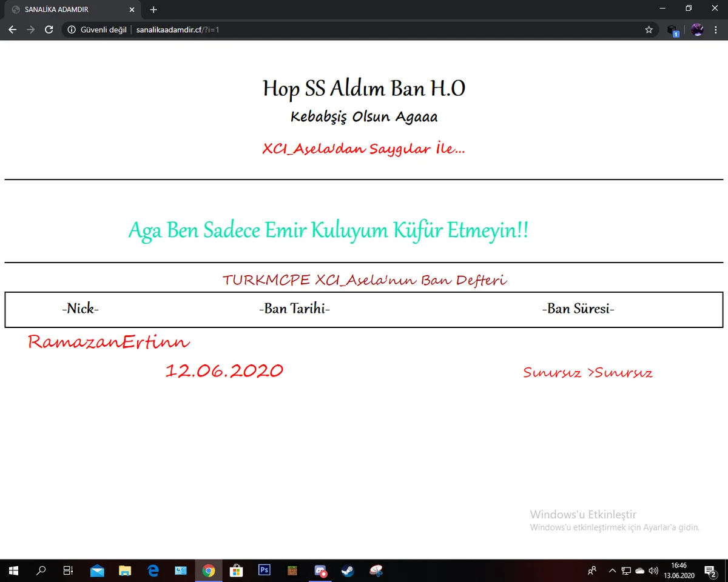Open Minecraft from the taskbar
This screenshot has width=728, height=582.
(292, 570)
